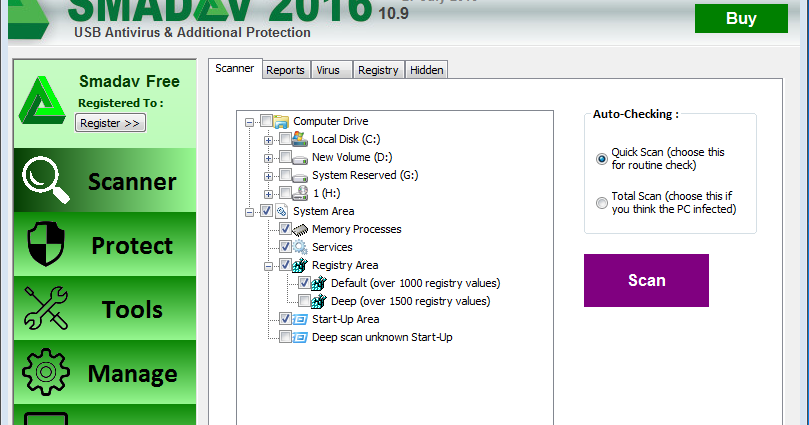Enable Deep scan unknown Start-Up checkbox
Image resolution: width=809 pixels, height=425 pixels.
tap(285, 337)
